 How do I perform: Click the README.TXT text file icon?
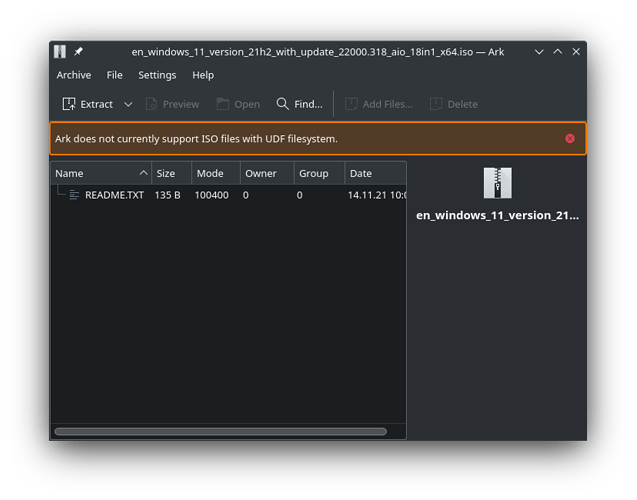(x=74, y=195)
